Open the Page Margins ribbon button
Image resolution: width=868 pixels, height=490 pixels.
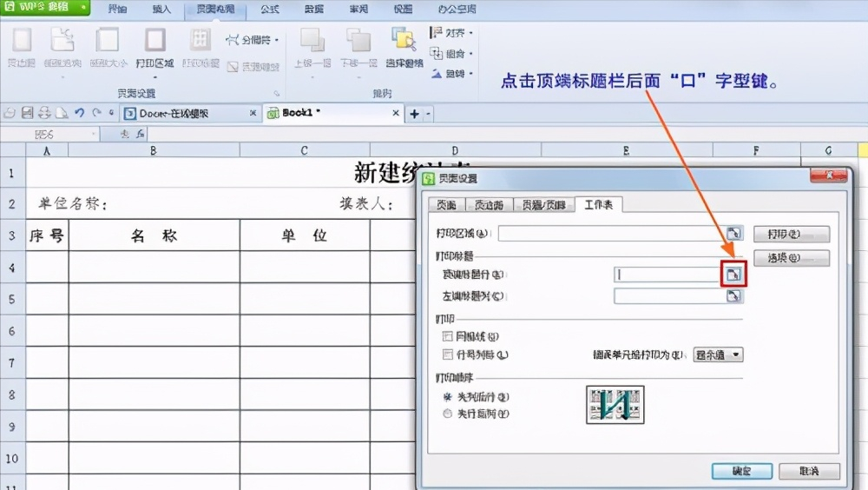point(22,48)
